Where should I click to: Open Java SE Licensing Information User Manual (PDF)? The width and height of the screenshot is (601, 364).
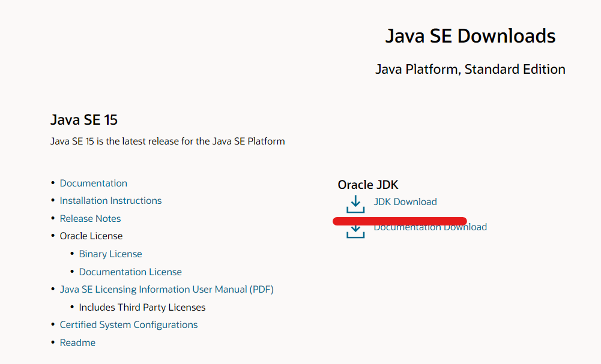167,290
